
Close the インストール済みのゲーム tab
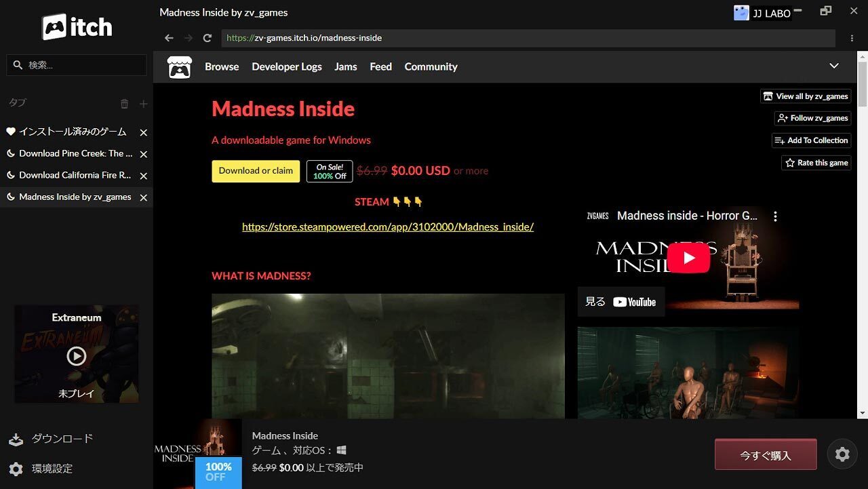(143, 133)
